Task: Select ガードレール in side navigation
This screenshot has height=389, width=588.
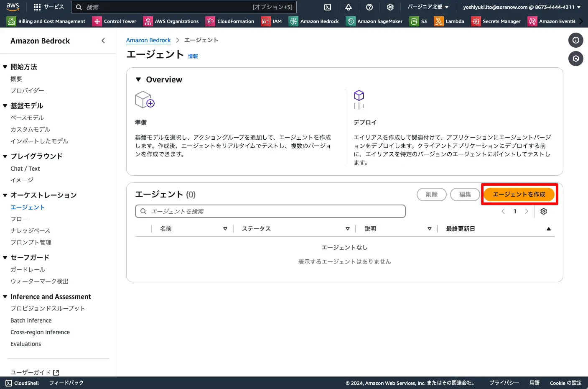Action: (28, 270)
